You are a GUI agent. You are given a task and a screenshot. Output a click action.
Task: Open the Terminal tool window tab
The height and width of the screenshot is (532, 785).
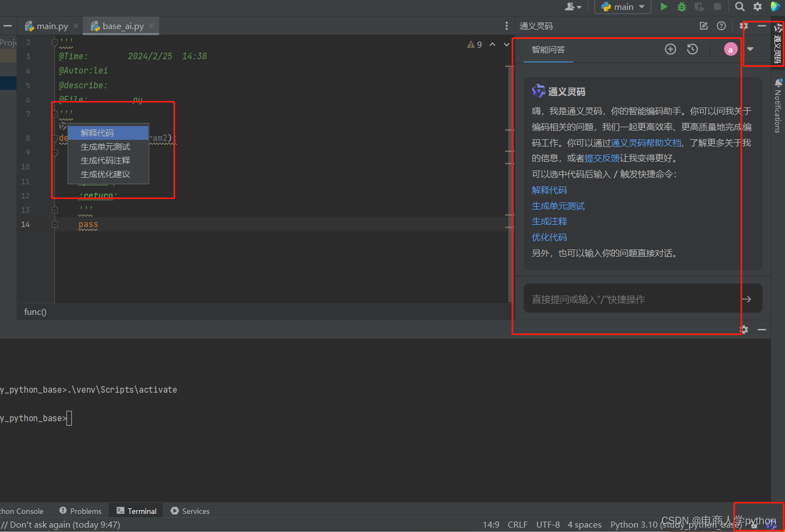pos(137,511)
